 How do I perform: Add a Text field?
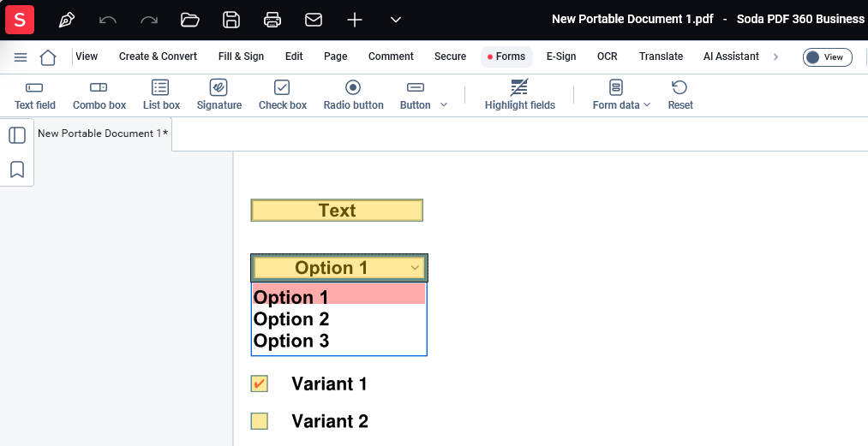coord(35,95)
